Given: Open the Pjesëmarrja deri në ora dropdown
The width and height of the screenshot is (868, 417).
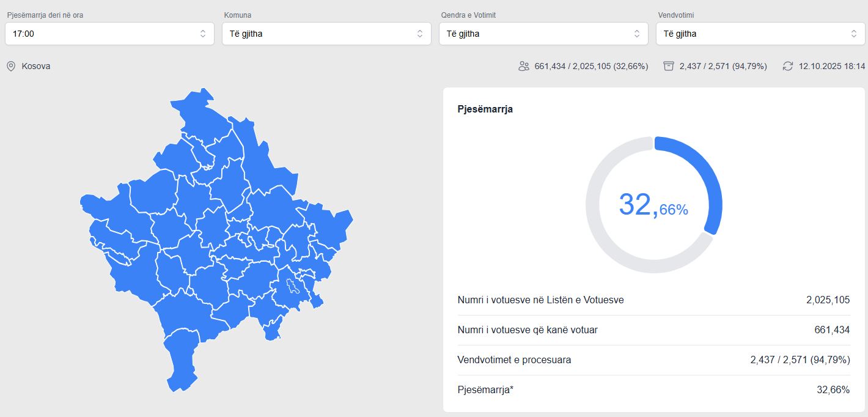Looking at the screenshot, I should click(x=104, y=34).
